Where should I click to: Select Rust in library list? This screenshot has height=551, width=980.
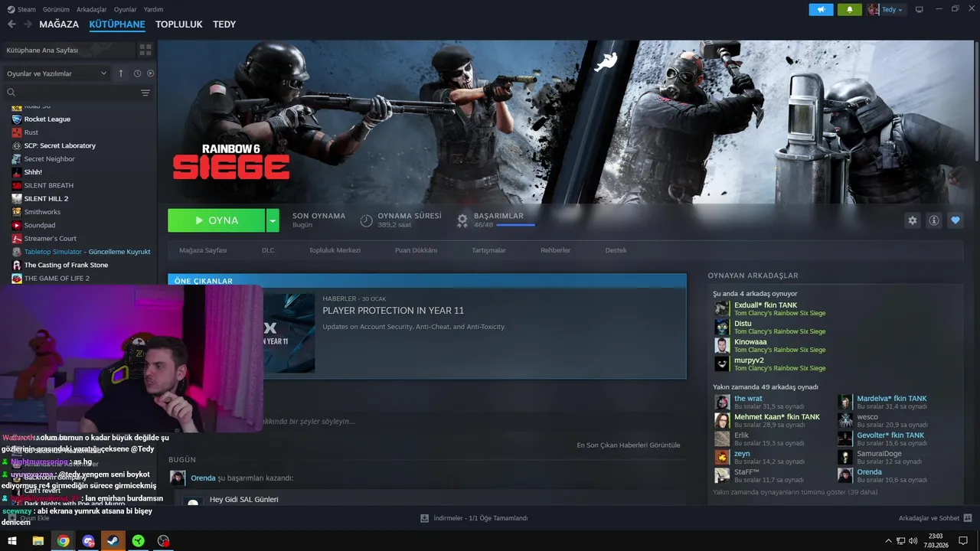[x=31, y=132]
